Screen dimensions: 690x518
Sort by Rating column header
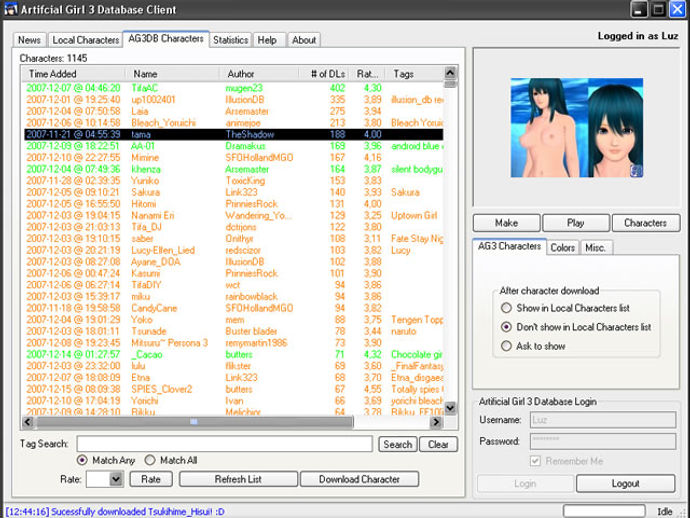pos(368,74)
